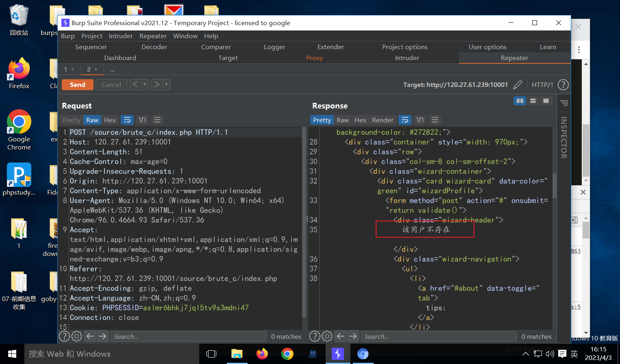Toggle word wrap in Request editor
Screen dimensions: 620x364
pos(127,120)
